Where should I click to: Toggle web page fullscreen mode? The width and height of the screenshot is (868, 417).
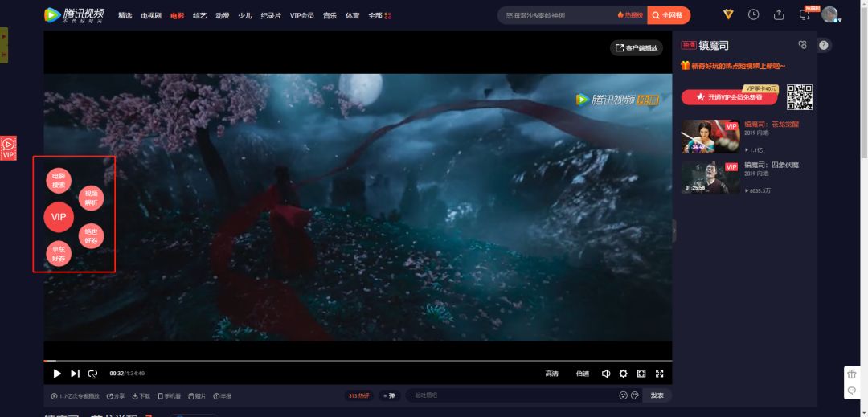[x=641, y=374]
